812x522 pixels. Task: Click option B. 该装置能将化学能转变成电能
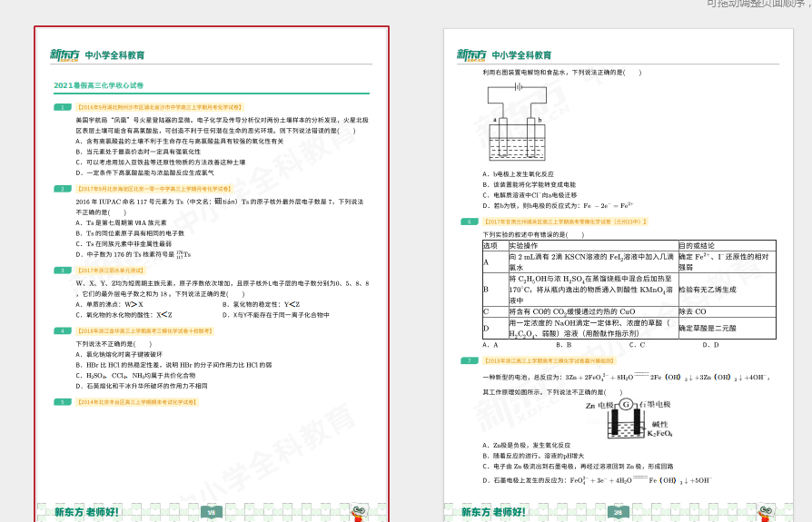[530, 184]
